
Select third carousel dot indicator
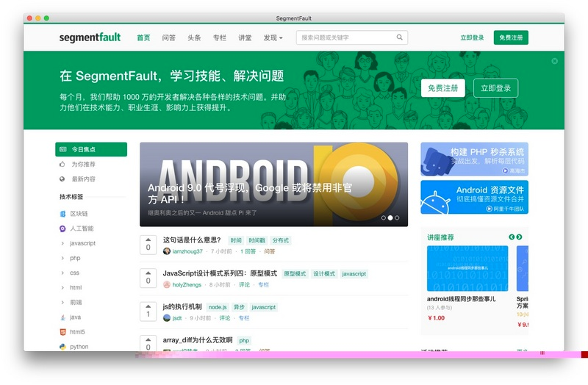coord(397,217)
